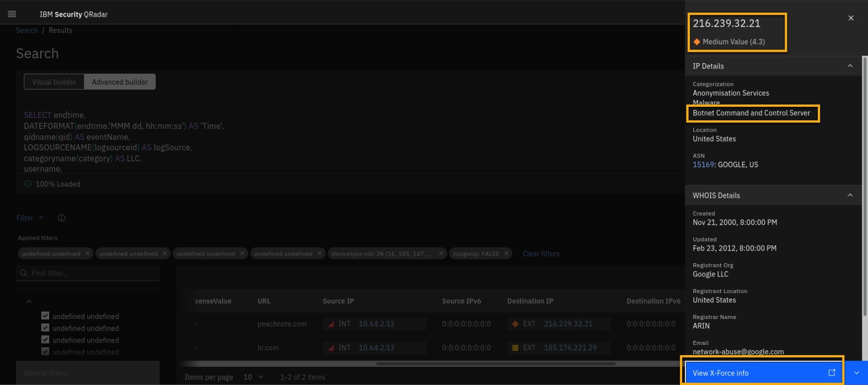Click the Filter link
The width and height of the screenshot is (868, 385).
pyautogui.click(x=24, y=218)
